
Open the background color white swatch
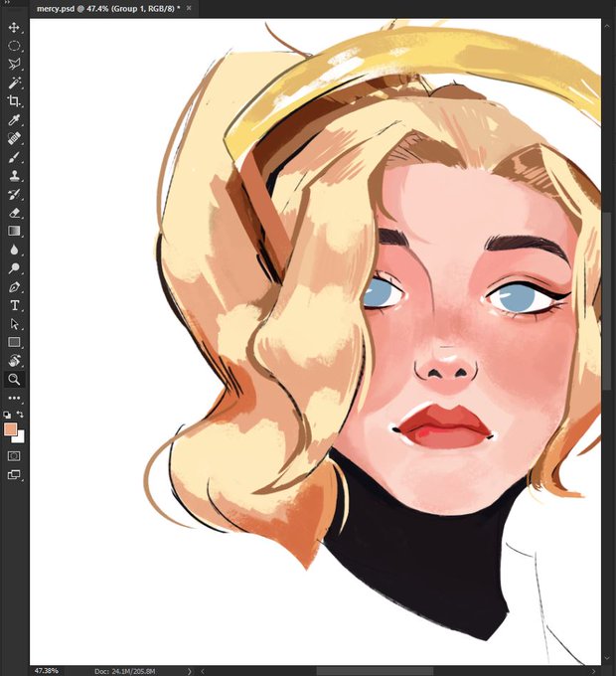20,438
